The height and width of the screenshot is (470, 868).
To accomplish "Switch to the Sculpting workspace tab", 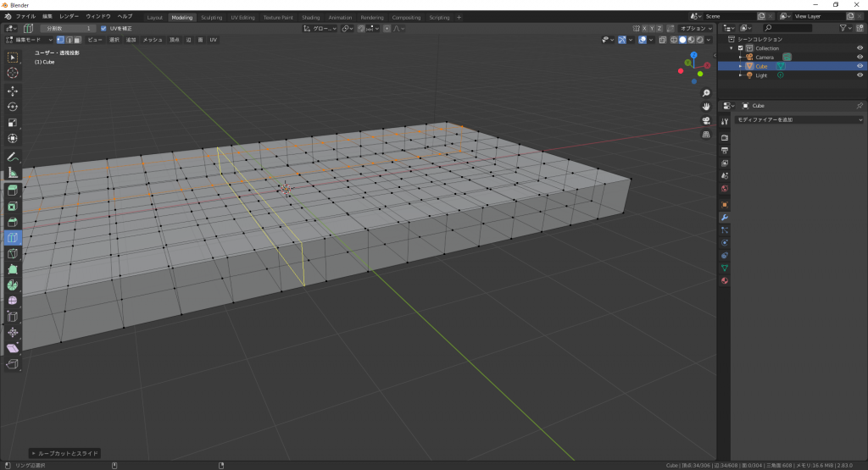I will [x=211, y=17].
